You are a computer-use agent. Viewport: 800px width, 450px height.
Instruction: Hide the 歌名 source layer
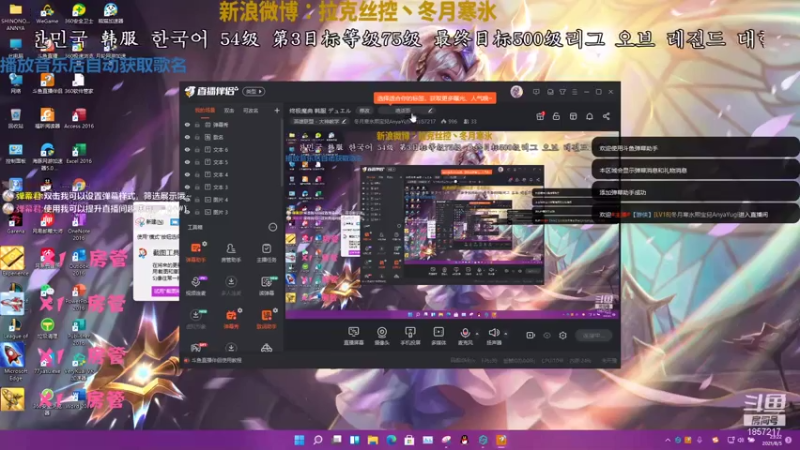[187, 137]
